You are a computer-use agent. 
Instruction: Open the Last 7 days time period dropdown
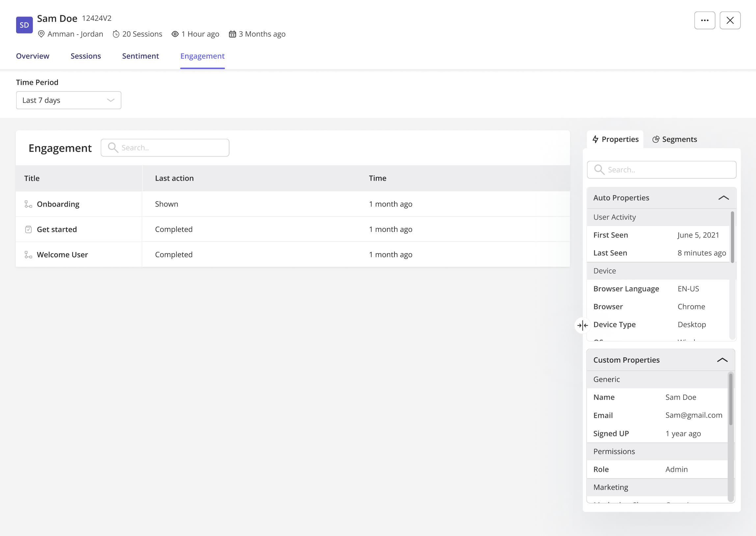pos(68,100)
